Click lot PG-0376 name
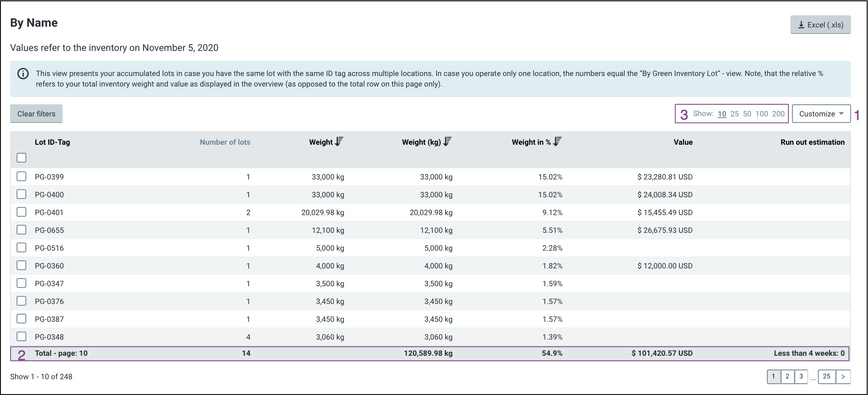Viewport: 868px width, 395px height. (49, 302)
